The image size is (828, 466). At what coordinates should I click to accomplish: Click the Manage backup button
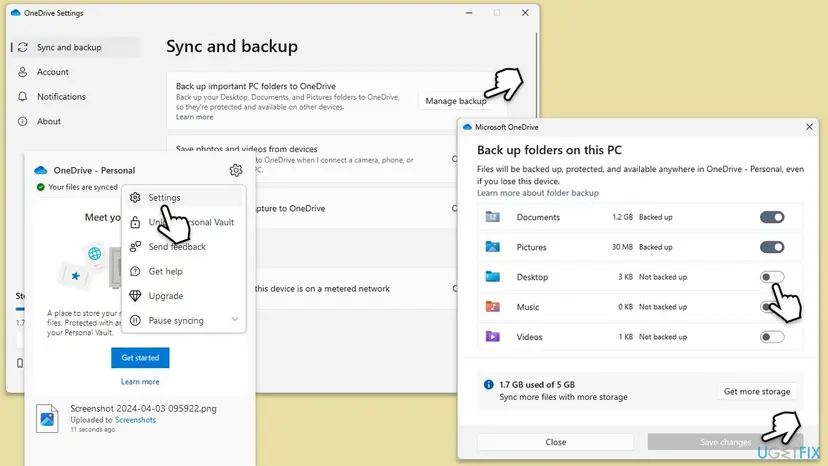pos(456,101)
